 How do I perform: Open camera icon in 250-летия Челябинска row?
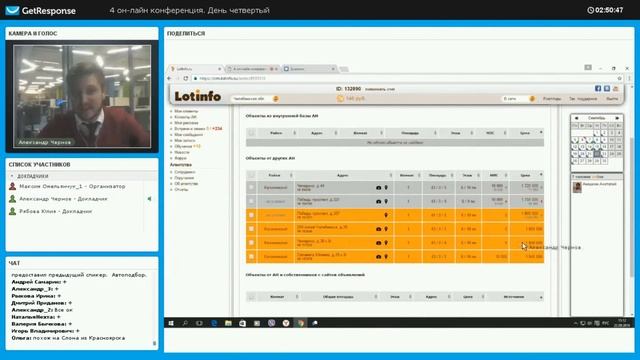pyautogui.click(x=378, y=229)
